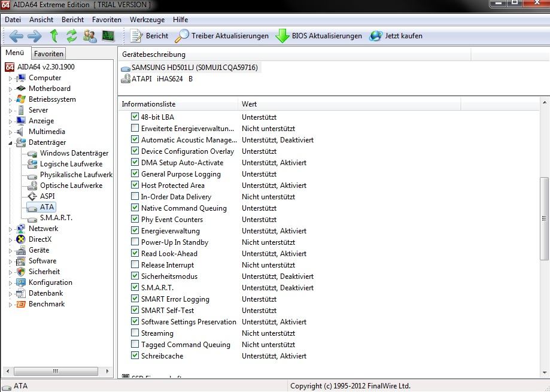The image size is (550, 392).
Task: Open the Bericht menu in menu bar
Action: 72,20
